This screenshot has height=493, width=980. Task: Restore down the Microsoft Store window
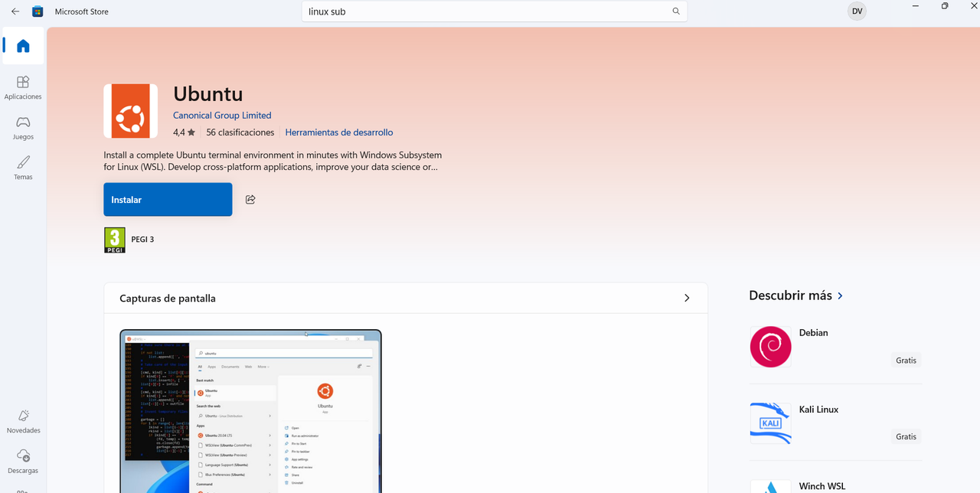click(945, 5)
